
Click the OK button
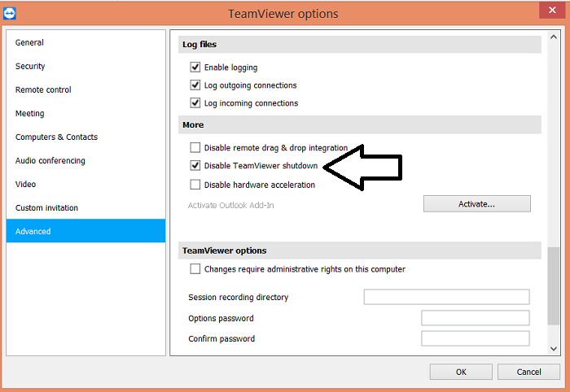pyautogui.click(x=461, y=372)
